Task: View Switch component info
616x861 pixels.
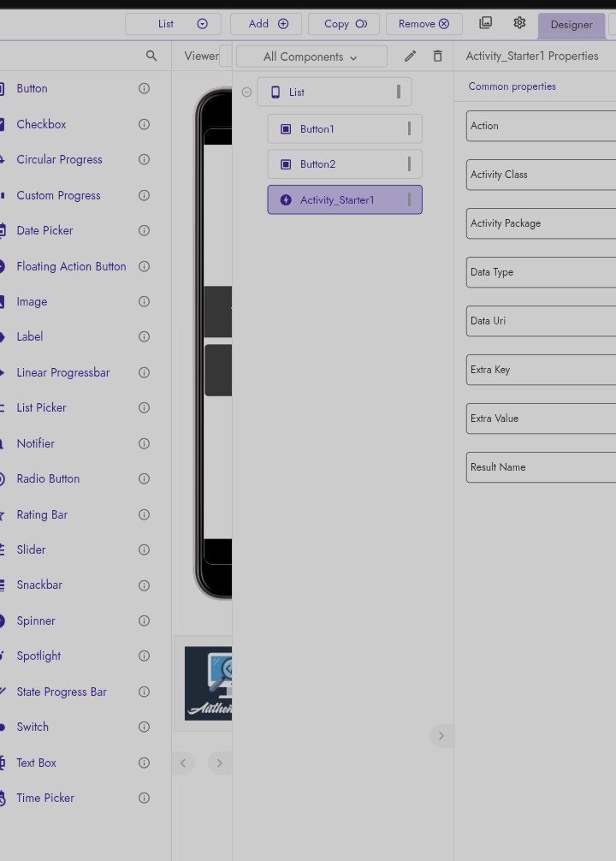Action: [144, 727]
